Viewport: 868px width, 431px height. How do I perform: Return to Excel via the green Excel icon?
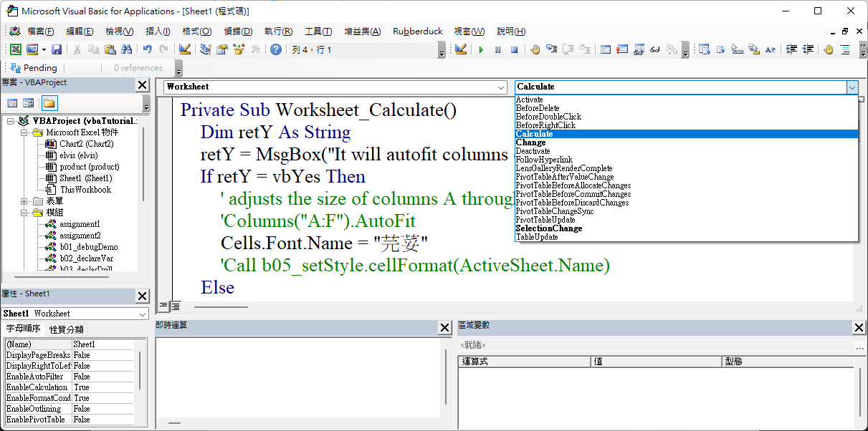point(15,49)
